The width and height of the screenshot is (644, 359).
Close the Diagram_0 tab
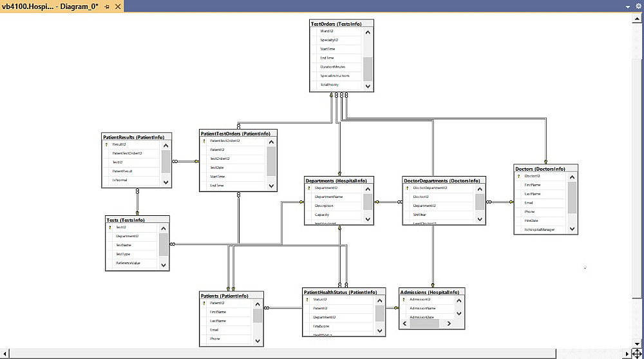tap(118, 6)
